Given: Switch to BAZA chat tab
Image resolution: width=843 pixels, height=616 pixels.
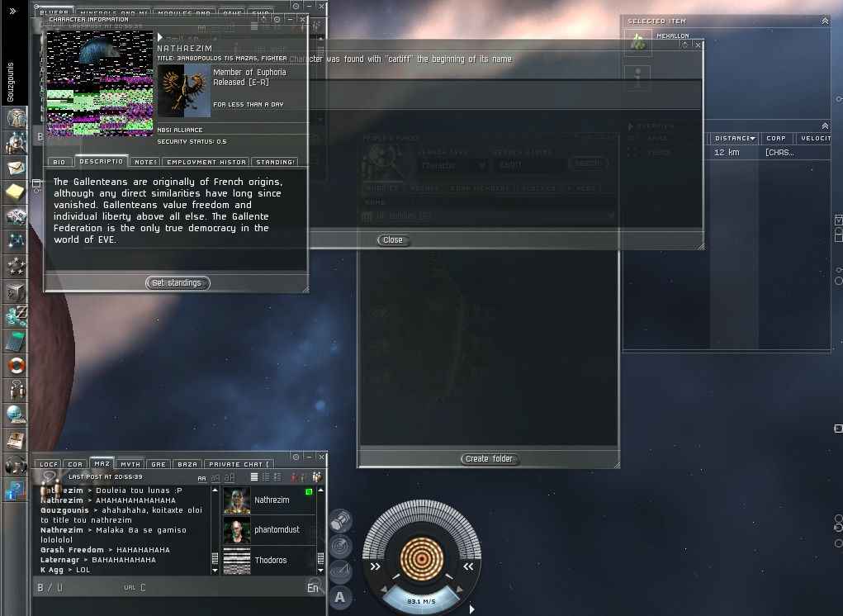Looking at the screenshot, I should 187,464.
